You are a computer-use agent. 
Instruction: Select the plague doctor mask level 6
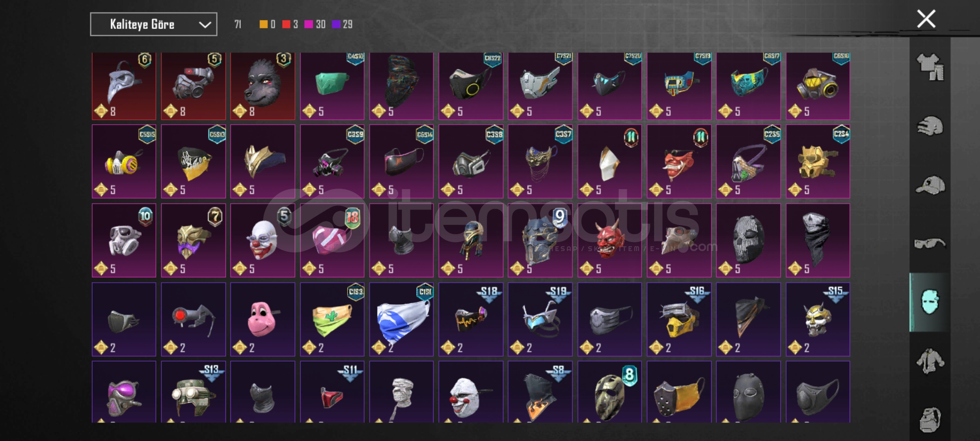[124, 86]
